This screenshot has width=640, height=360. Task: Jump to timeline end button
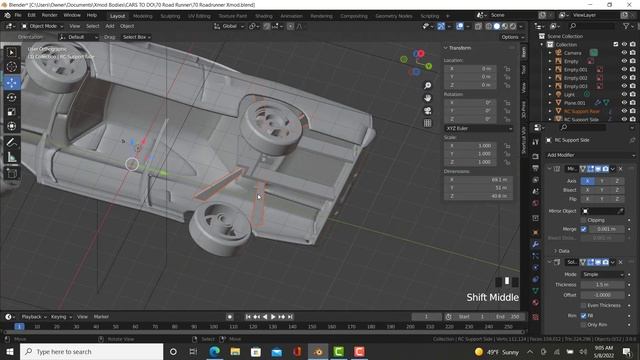pos(290,317)
